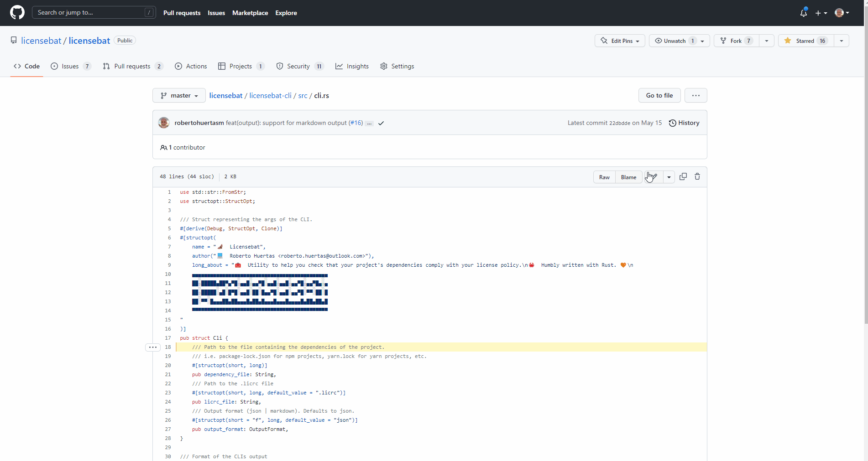The width and height of the screenshot is (868, 461).
Task: Click the GitHub logo
Action: 17,12
